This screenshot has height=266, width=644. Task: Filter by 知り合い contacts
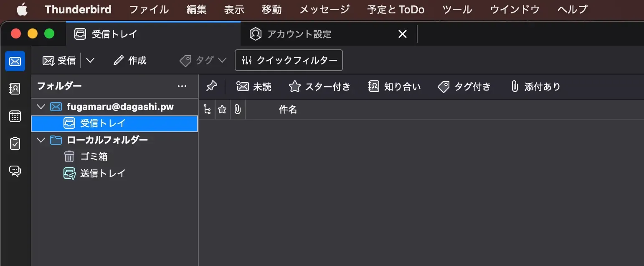[395, 87]
